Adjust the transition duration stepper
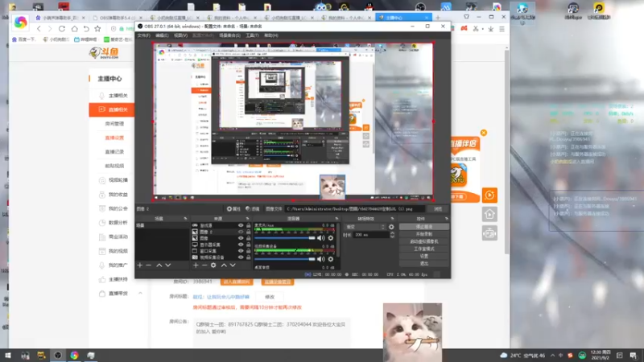The height and width of the screenshot is (362, 644). 392,235
